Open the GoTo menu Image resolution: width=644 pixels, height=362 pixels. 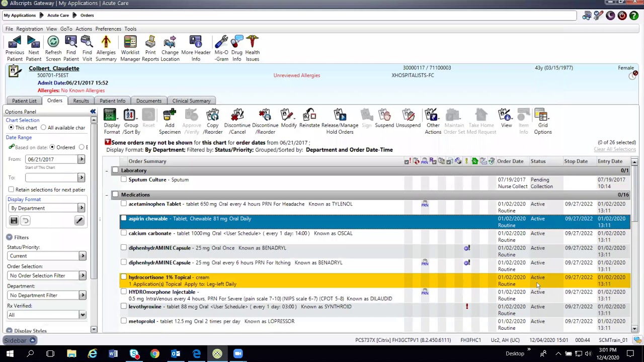[x=66, y=29]
